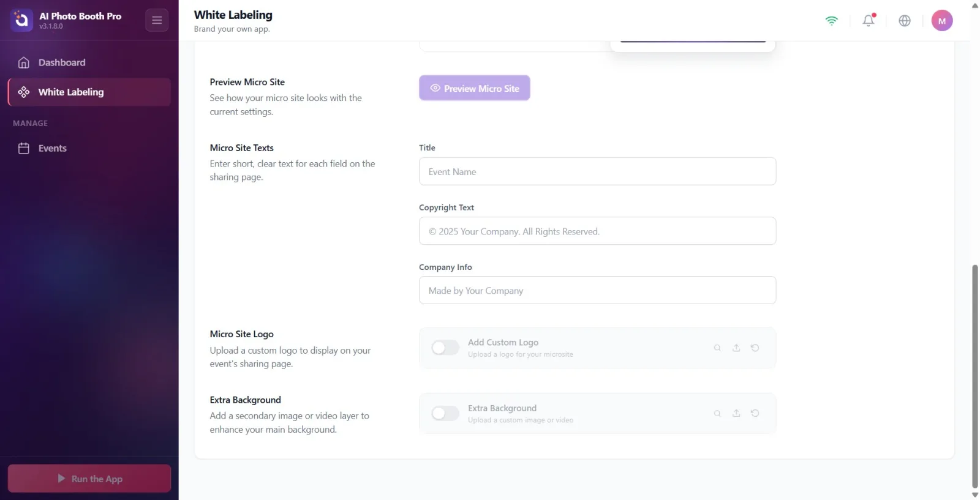Click the Add Custom Logo upload icon
The image size is (980, 500).
pyautogui.click(x=736, y=348)
